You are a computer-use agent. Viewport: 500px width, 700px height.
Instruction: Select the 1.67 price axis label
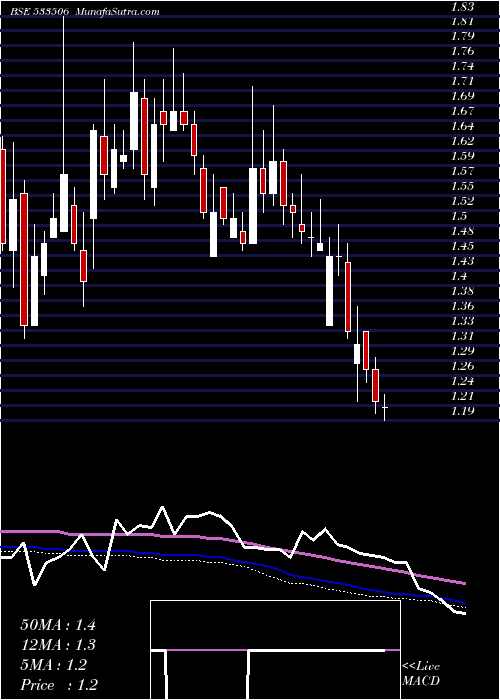coord(462,111)
